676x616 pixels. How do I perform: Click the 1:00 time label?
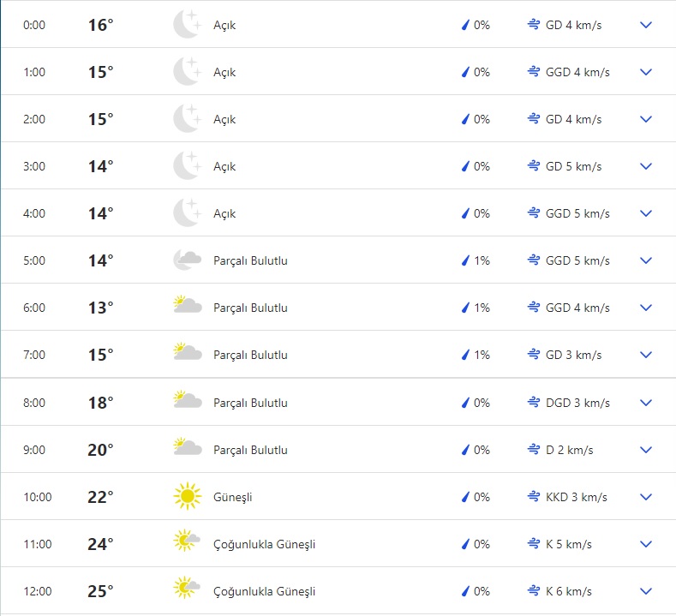tap(34, 72)
